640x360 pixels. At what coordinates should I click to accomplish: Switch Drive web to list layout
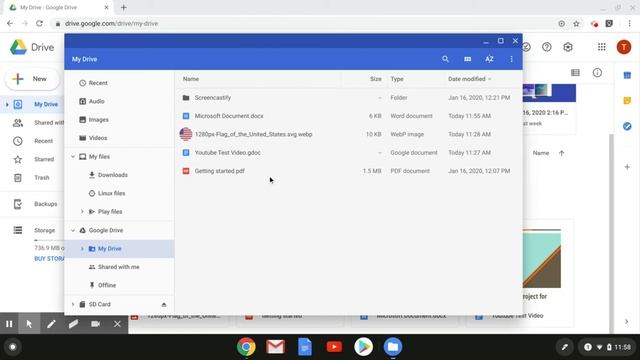click(576, 73)
